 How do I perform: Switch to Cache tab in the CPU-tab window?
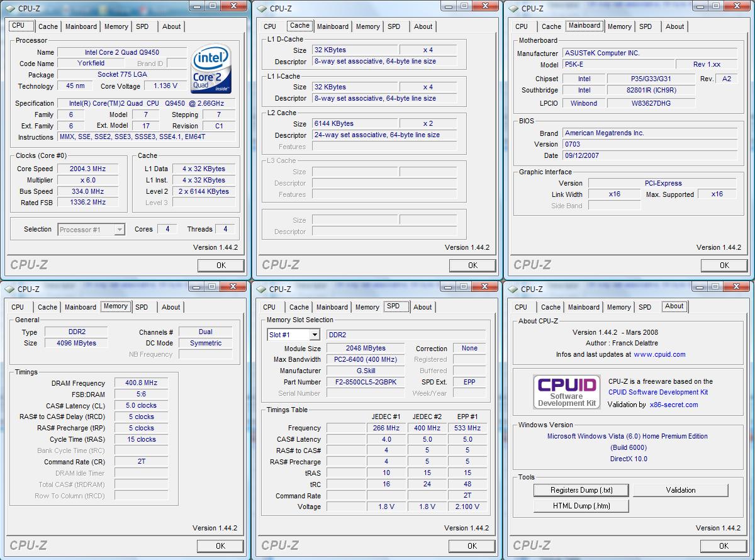[x=48, y=26]
